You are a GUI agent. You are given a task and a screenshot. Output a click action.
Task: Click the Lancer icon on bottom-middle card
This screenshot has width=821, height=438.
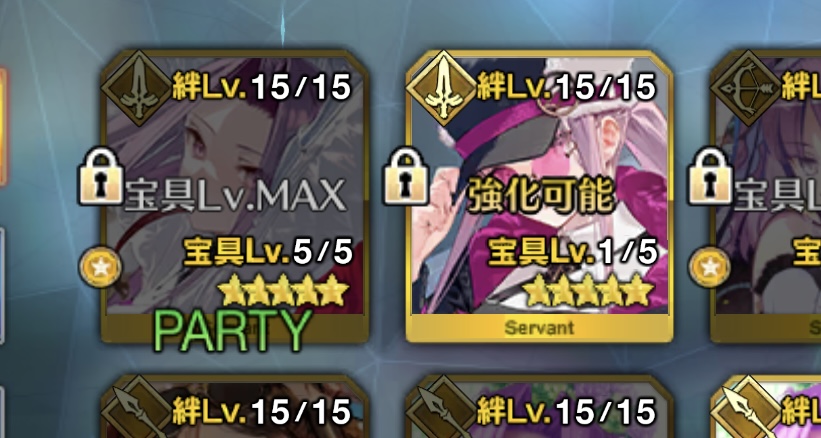pos(442,411)
